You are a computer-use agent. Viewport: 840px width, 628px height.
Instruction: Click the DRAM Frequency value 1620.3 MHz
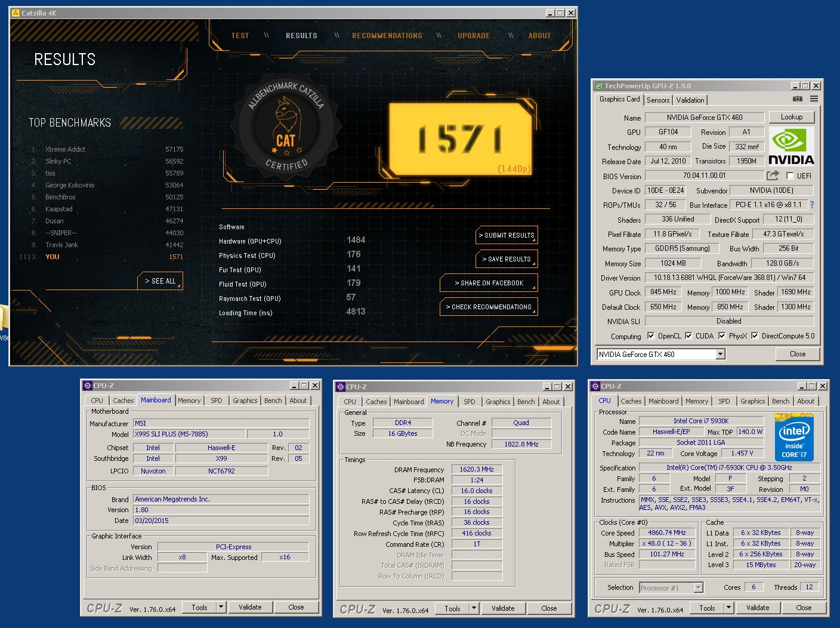(x=477, y=469)
